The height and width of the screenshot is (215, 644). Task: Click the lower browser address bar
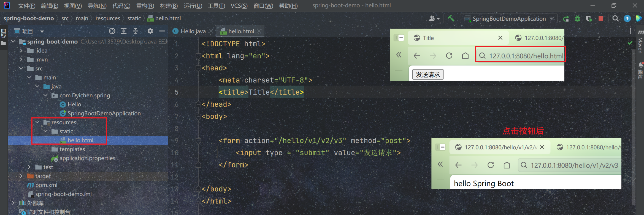[570, 165]
